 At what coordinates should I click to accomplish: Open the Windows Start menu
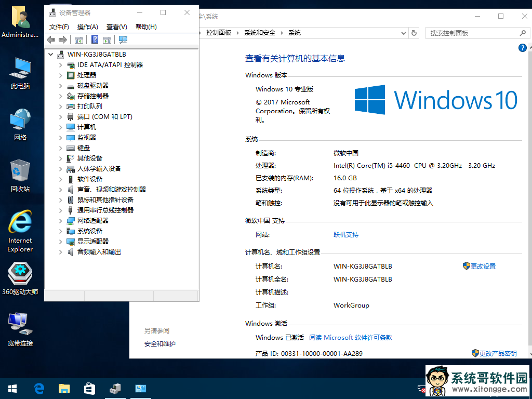point(12,389)
